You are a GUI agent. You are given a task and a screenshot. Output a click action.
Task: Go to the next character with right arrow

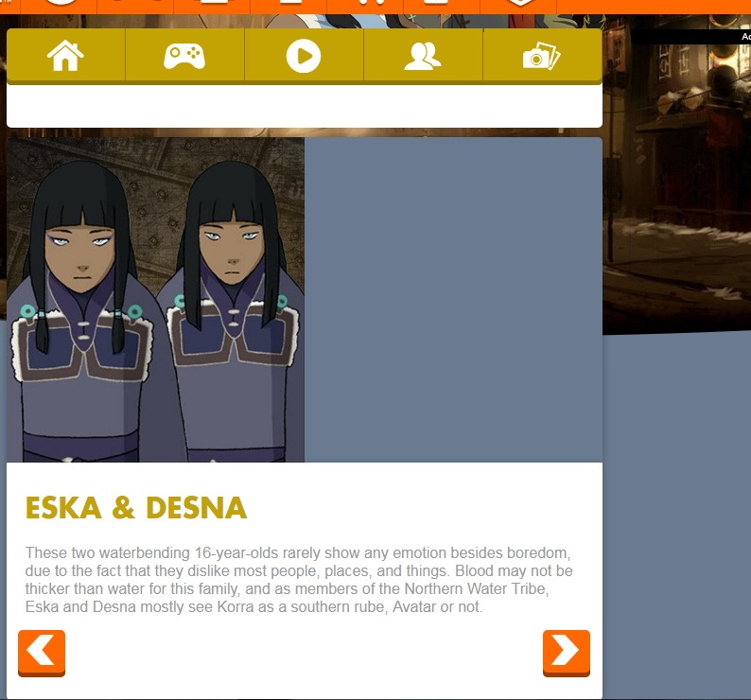[x=567, y=653]
